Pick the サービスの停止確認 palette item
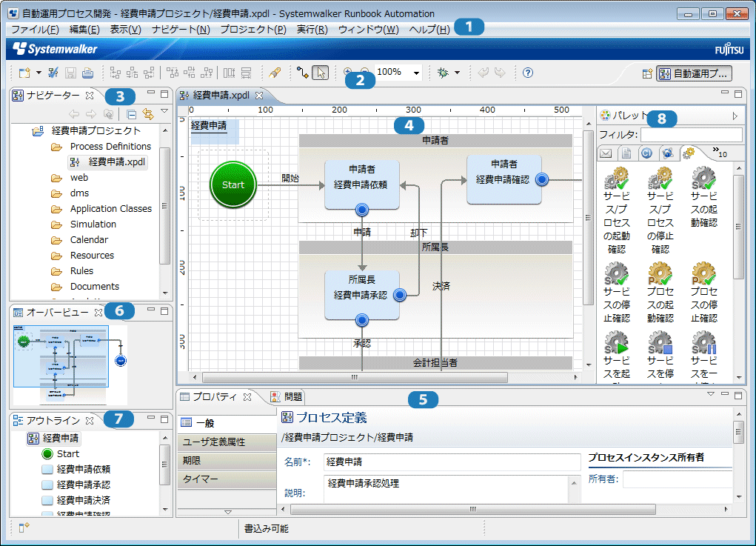The width and height of the screenshot is (756, 546). (x=617, y=293)
